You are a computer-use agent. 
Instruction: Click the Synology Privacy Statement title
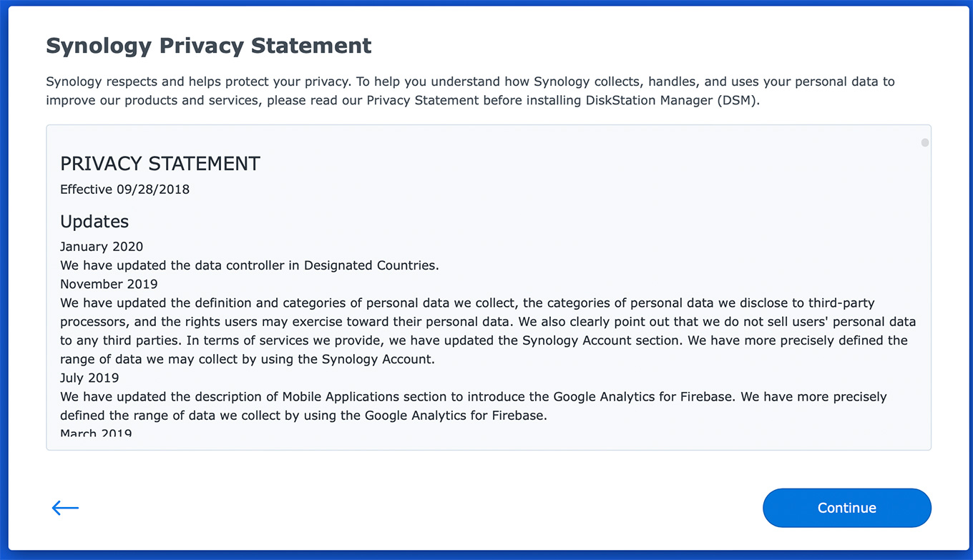tap(208, 46)
